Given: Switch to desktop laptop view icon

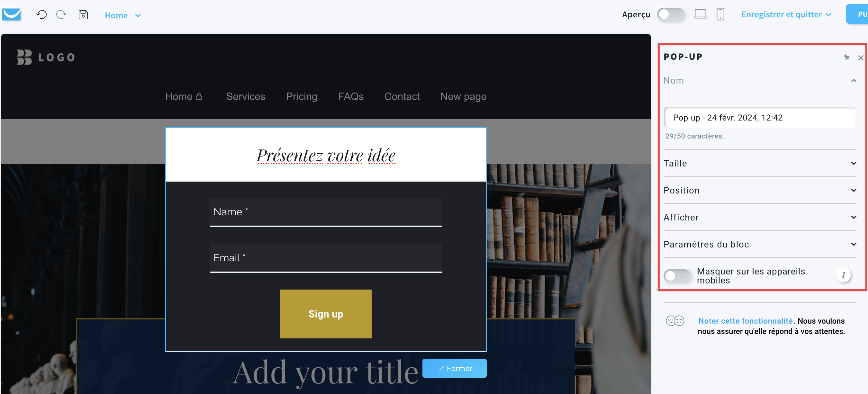Looking at the screenshot, I should click(700, 14).
